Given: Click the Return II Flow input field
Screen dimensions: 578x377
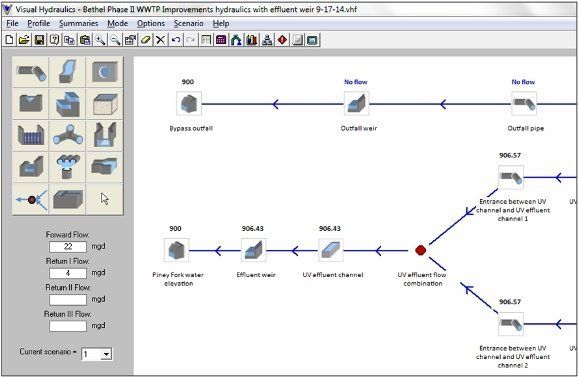Looking at the screenshot, I should [68, 300].
